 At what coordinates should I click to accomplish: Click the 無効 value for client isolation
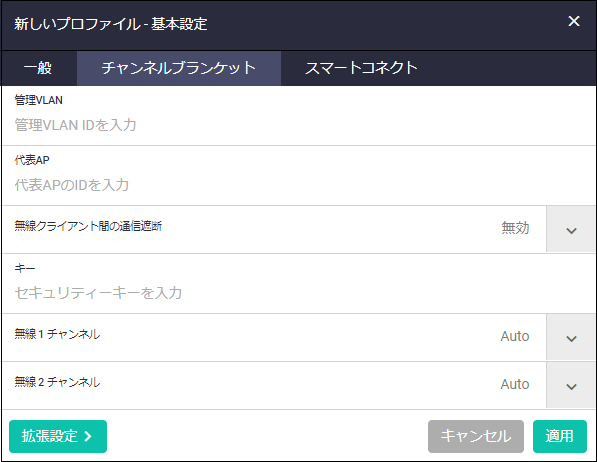(x=515, y=228)
